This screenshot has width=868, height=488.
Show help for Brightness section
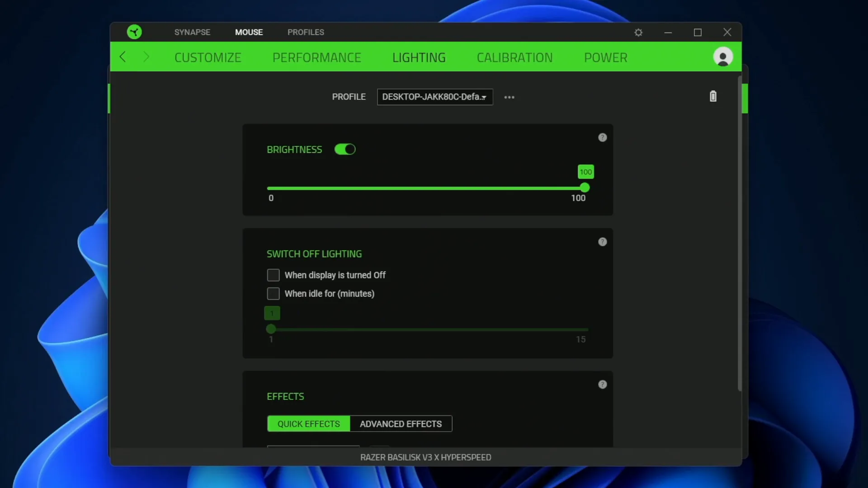point(603,137)
